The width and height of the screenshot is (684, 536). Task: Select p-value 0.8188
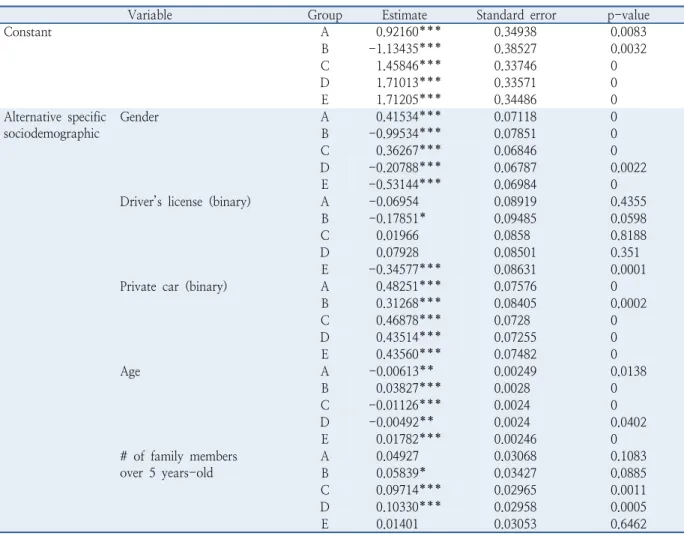click(x=628, y=236)
